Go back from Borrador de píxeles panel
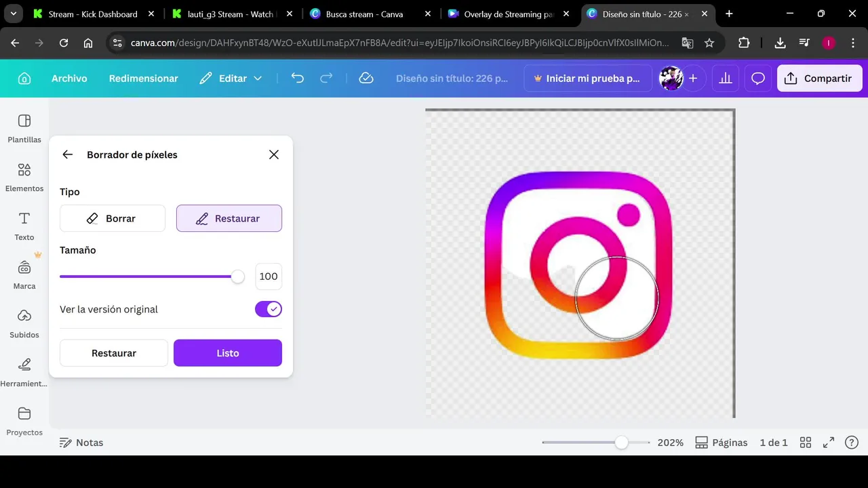 point(68,155)
